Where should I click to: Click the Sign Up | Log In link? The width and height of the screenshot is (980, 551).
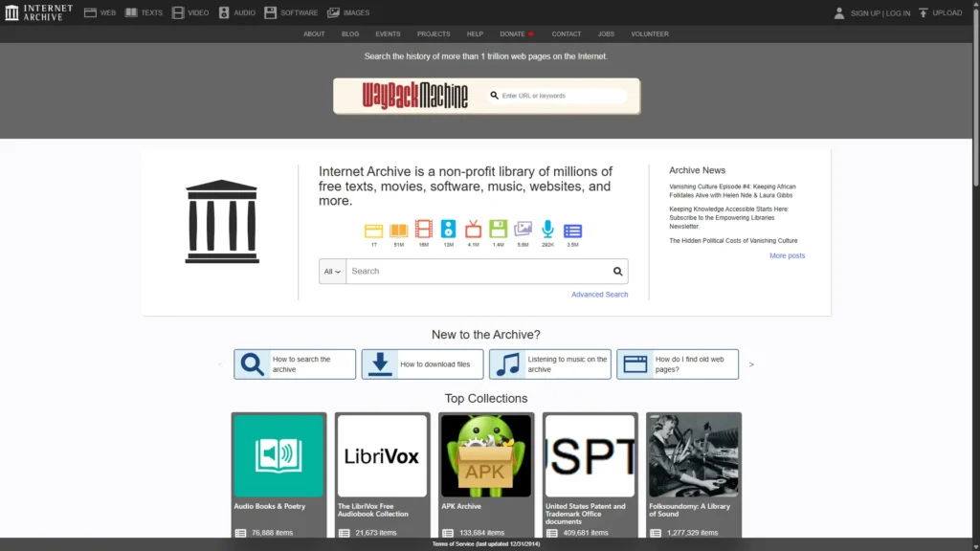[x=880, y=13]
